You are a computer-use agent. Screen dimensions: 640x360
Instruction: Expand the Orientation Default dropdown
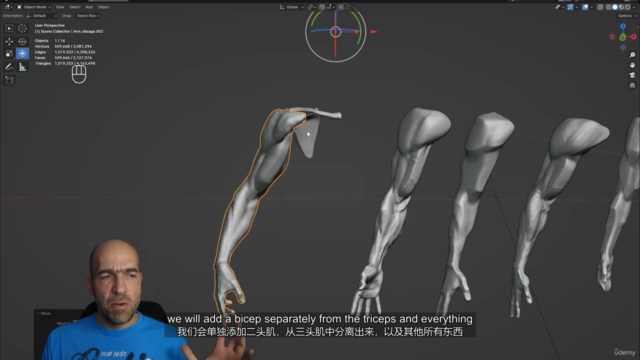[x=41, y=16]
